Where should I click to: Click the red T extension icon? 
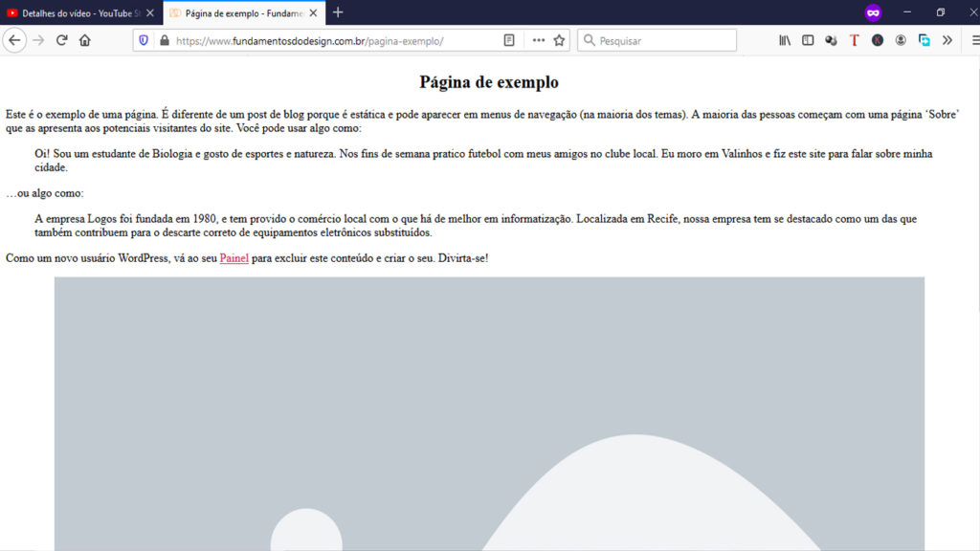pyautogui.click(x=854, y=40)
